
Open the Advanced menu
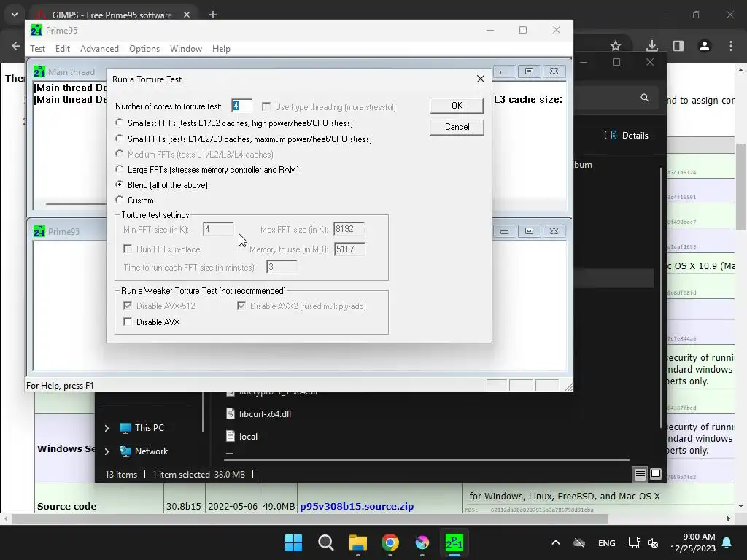pos(99,49)
